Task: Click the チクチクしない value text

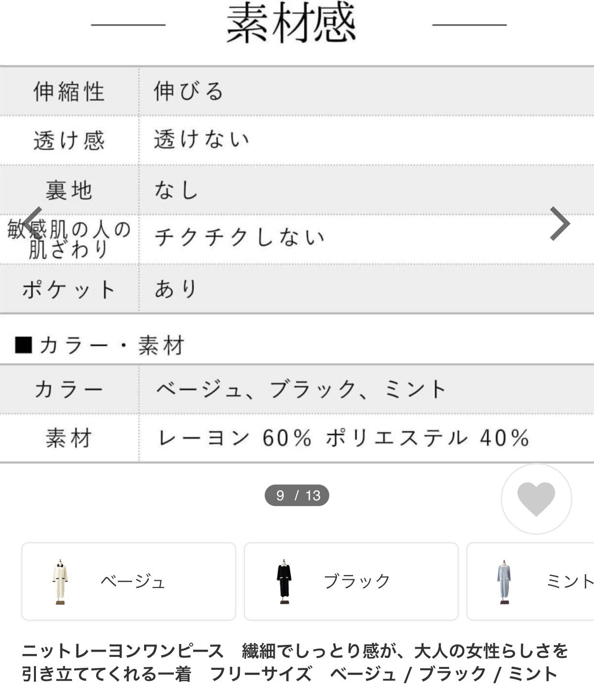Action: tap(239, 237)
